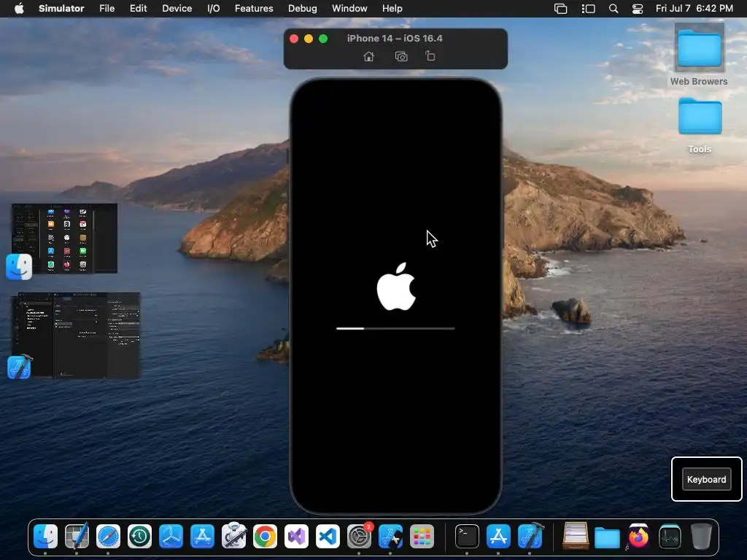This screenshot has width=747, height=560.
Task: Open the grid-with-pencil Dock icon
Action: point(77,537)
